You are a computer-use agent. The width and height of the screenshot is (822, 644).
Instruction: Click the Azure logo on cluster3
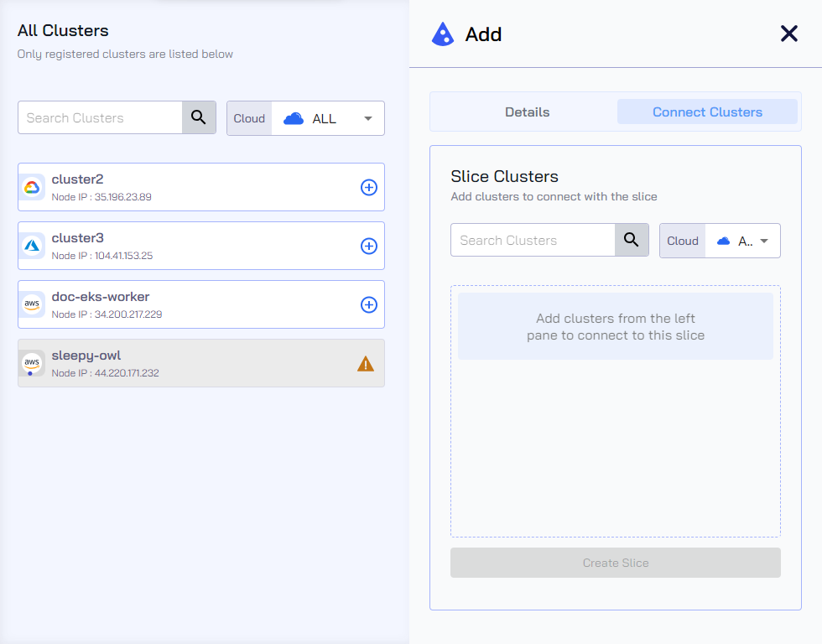32,246
